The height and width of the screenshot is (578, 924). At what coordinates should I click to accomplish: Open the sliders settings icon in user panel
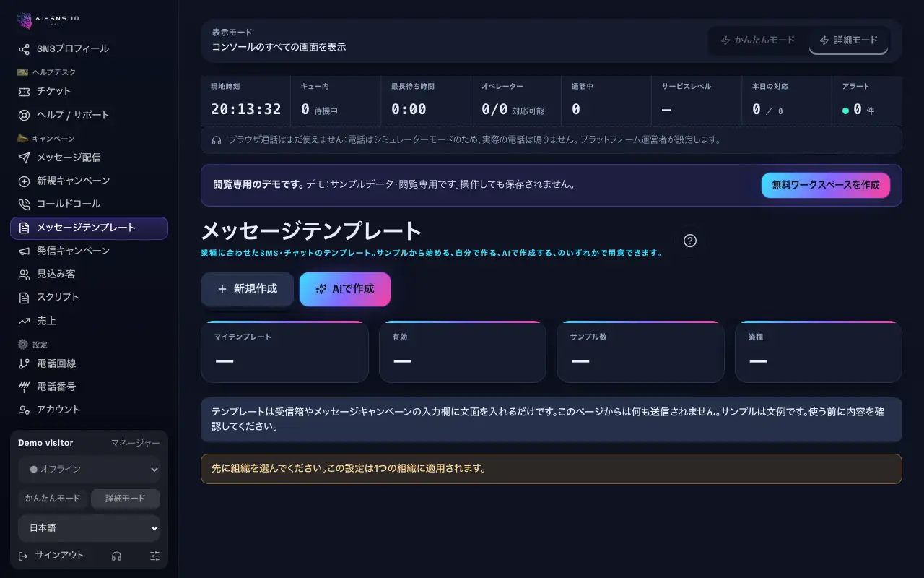(154, 556)
